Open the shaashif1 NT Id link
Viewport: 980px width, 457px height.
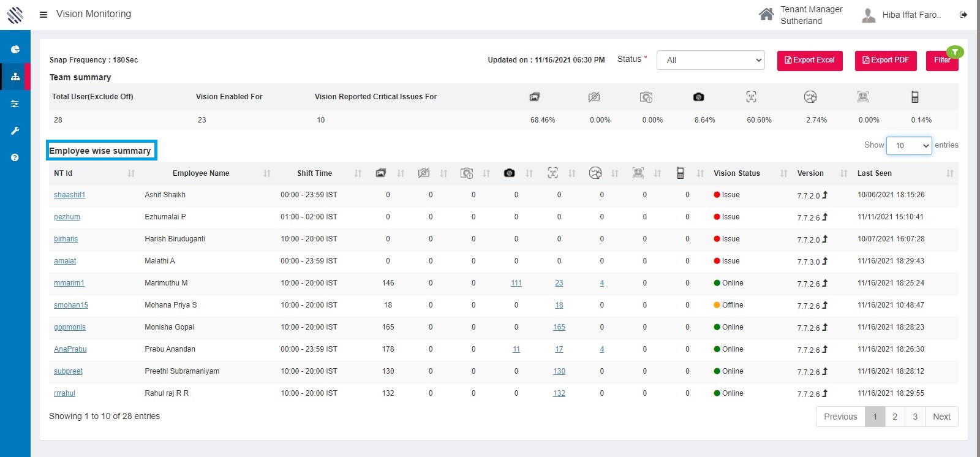click(69, 195)
